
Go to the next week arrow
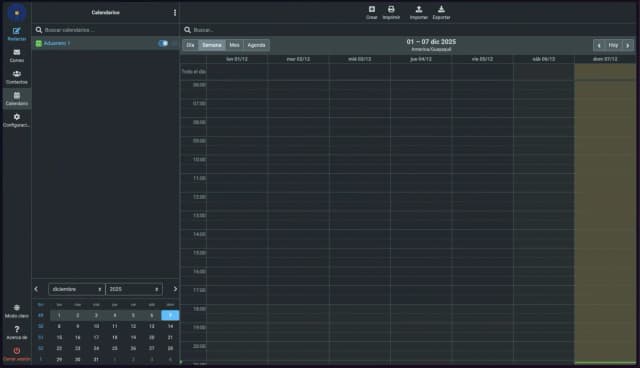click(628, 45)
